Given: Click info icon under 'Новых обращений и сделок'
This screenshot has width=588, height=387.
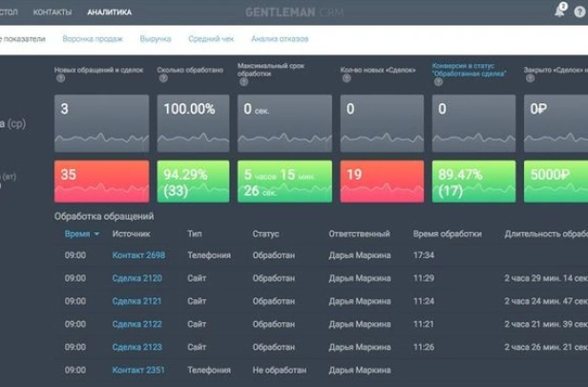Looking at the screenshot, I should 59,80.
